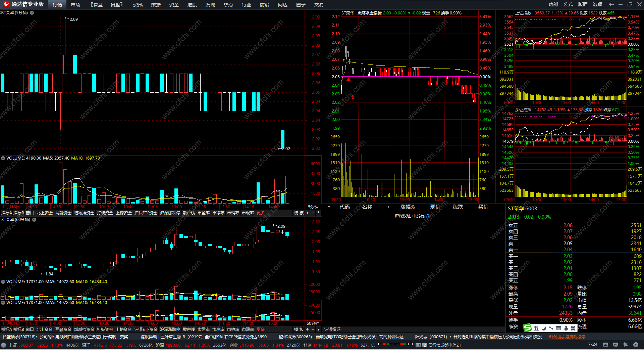Click the status bar keyboard icon
644x350 pixels.
[x=605, y=345]
